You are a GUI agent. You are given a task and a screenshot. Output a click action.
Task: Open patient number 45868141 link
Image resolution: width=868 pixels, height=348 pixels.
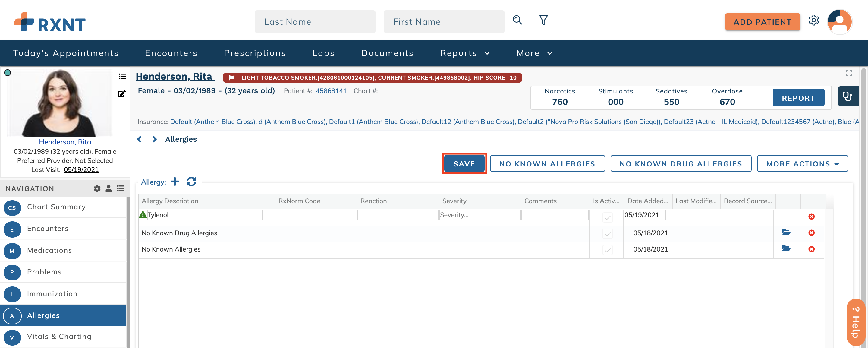tap(331, 91)
